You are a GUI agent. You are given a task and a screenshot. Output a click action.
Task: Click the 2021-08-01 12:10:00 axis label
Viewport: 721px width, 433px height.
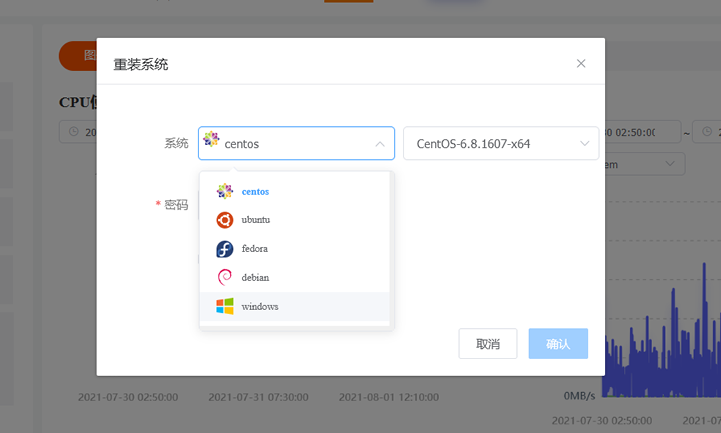click(x=389, y=397)
